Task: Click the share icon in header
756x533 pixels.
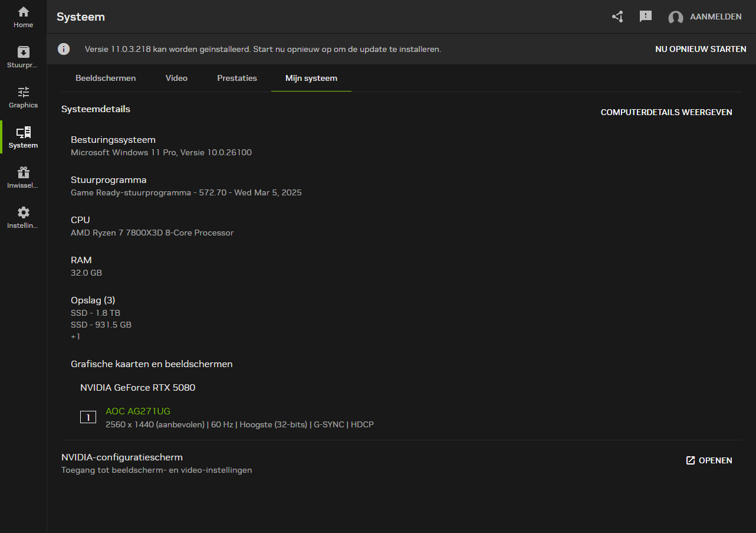Action: coord(617,17)
